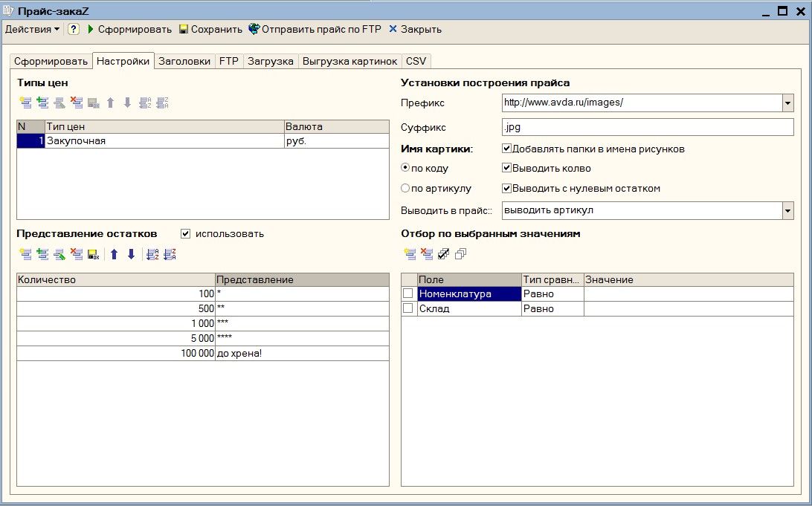Finish editing icon in Типы цен toolbar
The height and width of the screenshot is (506, 812).
pyautogui.click(x=93, y=103)
